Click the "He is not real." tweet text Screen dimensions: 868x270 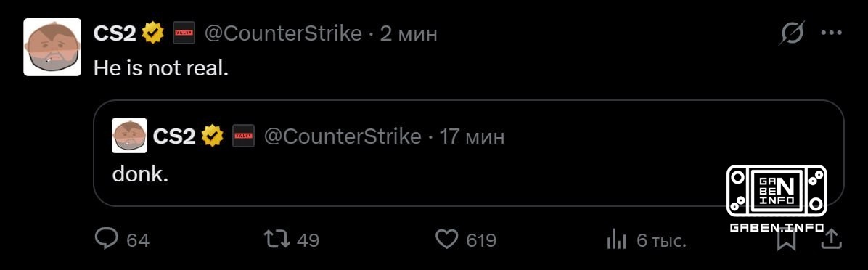[160, 68]
